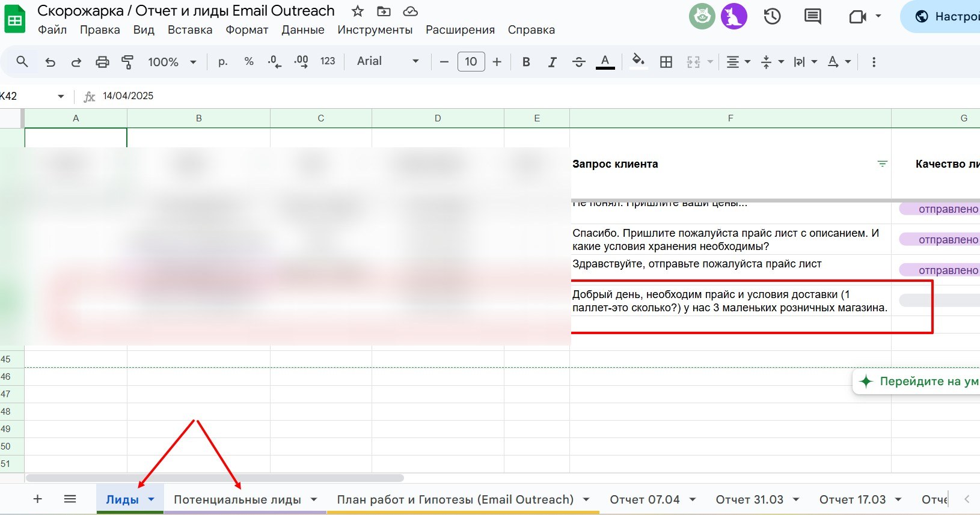This screenshot has width=980, height=515.
Task: Open the fill color picker
Action: (x=639, y=61)
